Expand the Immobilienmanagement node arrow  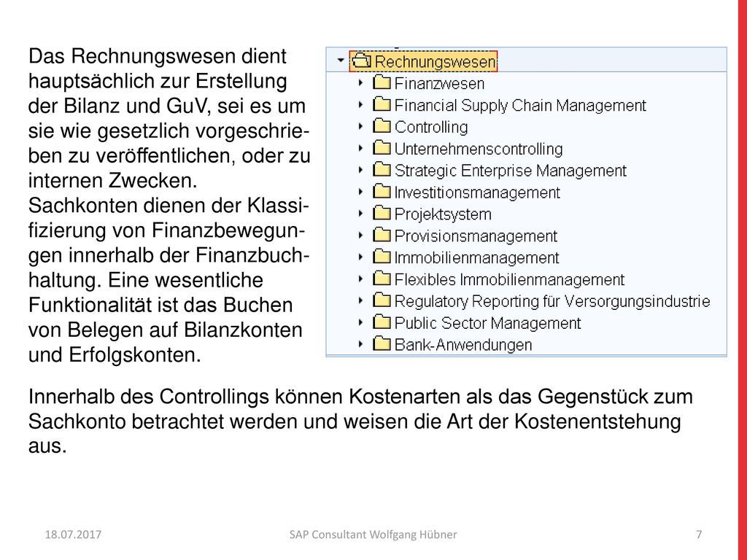360,257
